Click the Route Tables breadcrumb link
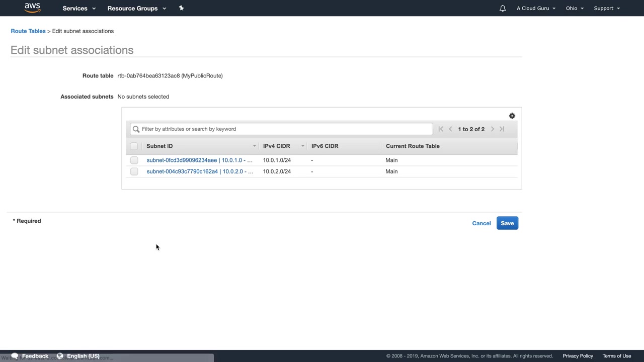Viewport: 644px width, 362px height. pyautogui.click(x=28, y=31)
